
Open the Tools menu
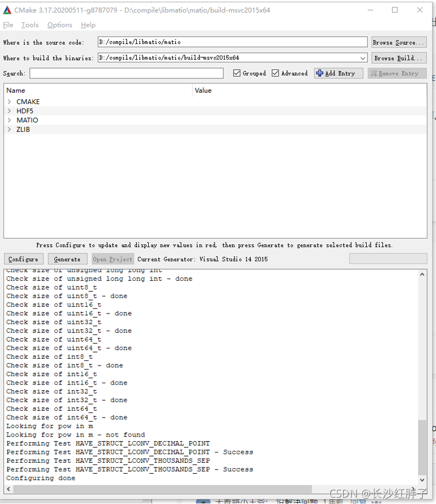(x=30, y=25)
